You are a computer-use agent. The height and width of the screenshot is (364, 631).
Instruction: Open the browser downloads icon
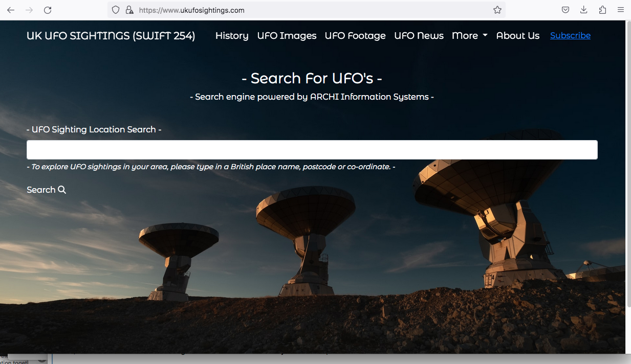[x=584, y=10]
